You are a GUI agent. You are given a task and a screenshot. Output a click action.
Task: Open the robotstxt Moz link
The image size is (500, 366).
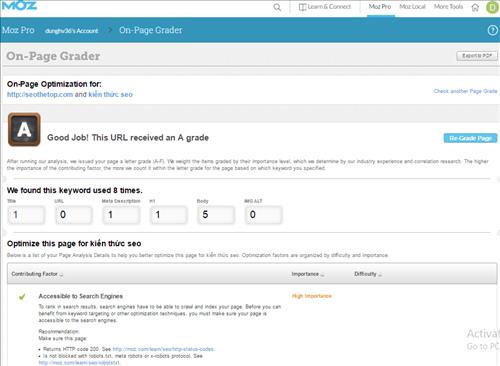coord(79,363)
